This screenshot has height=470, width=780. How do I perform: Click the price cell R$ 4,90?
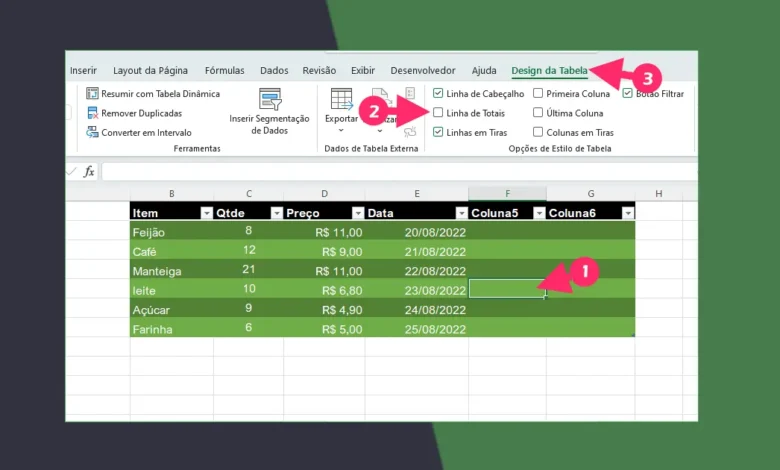(324, 309)
